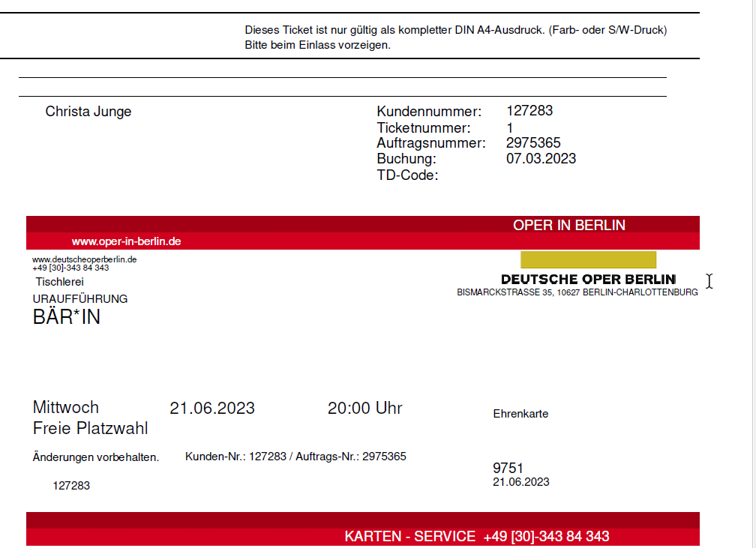Click the customer name Christa Junge
The height and width of the screenshot is (548, 756).
coord(88,112)
